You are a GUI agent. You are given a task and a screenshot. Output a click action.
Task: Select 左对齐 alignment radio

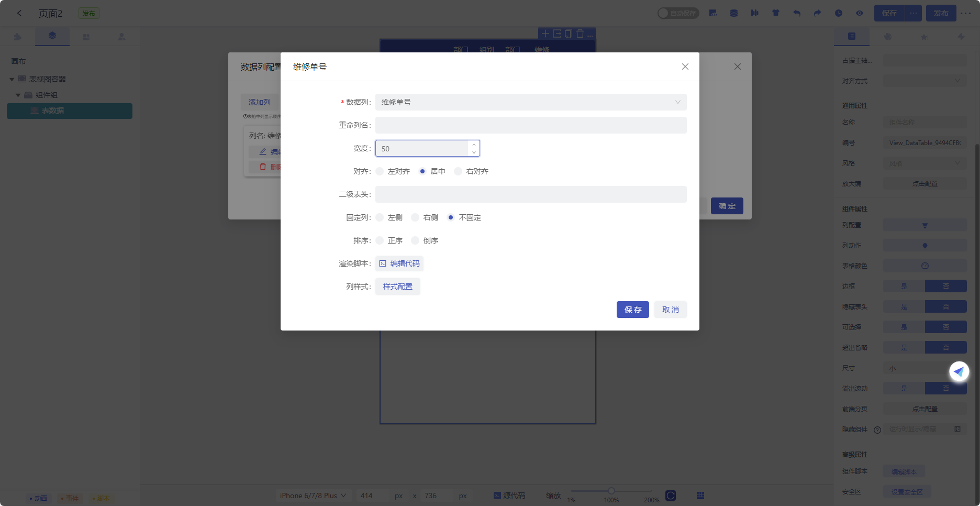coord(380,171)
